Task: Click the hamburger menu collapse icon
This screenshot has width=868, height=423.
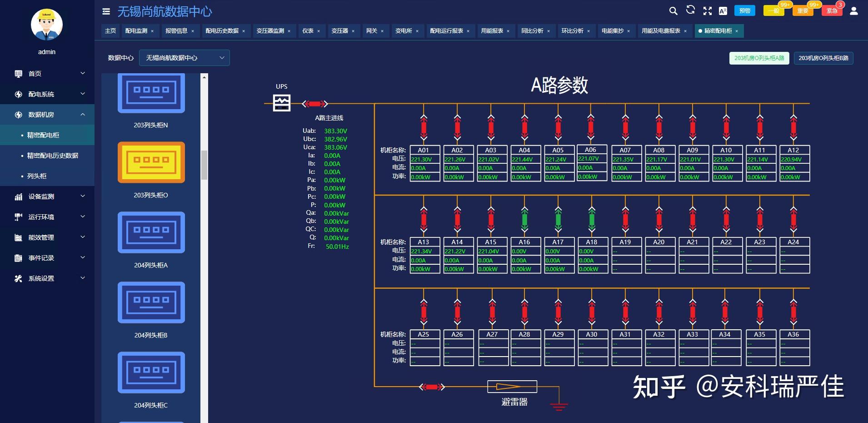Action: tap(106, 11)
